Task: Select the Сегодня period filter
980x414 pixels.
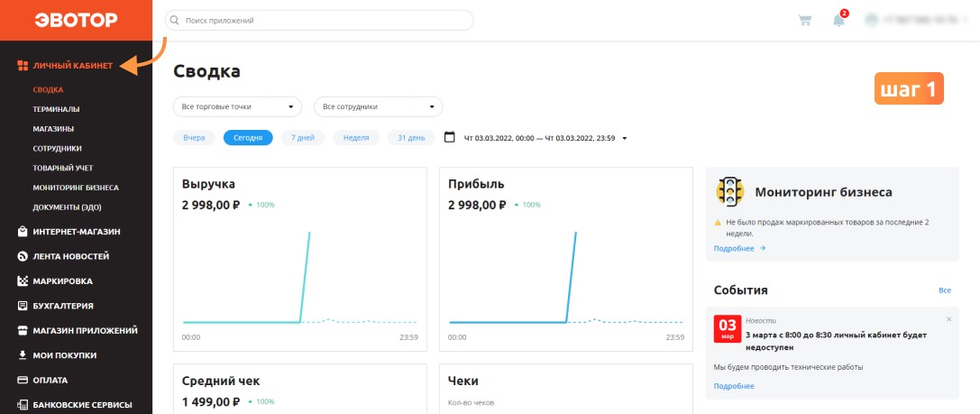Action: pyautogui.click(x=248, y=138)
